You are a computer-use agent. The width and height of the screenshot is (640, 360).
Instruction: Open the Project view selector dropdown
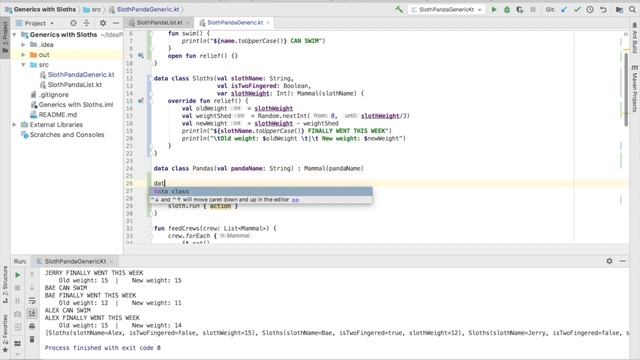[x=35, y=23]
